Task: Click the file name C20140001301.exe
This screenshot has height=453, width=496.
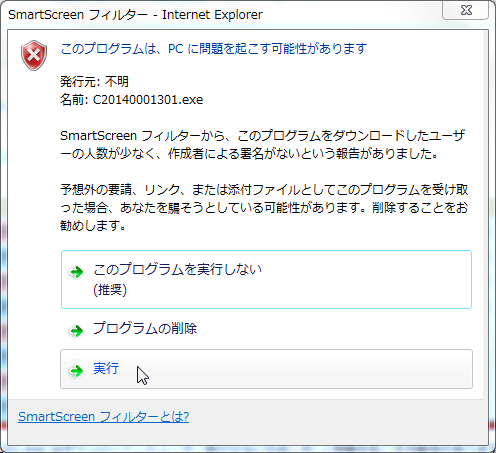Action: coord(148,100)
